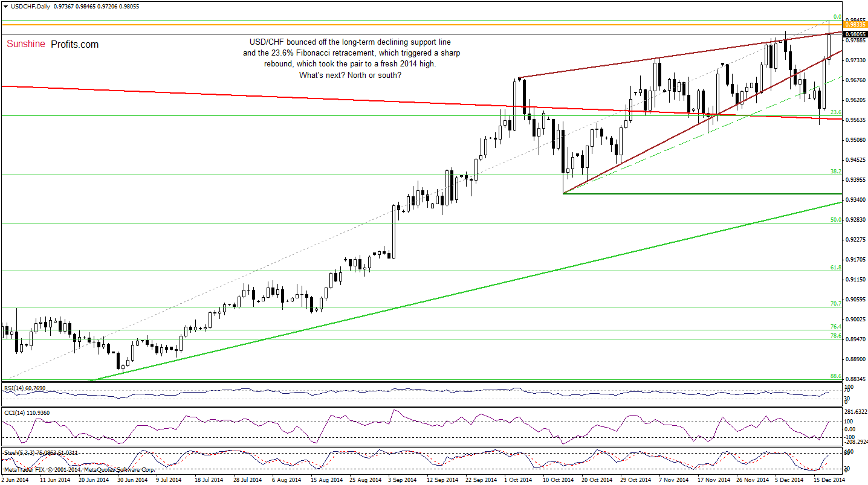The image size is (868, 485).
Task: Click the 0.88900 price axis label
Action: pyautogui.click(x=855, y=359)
